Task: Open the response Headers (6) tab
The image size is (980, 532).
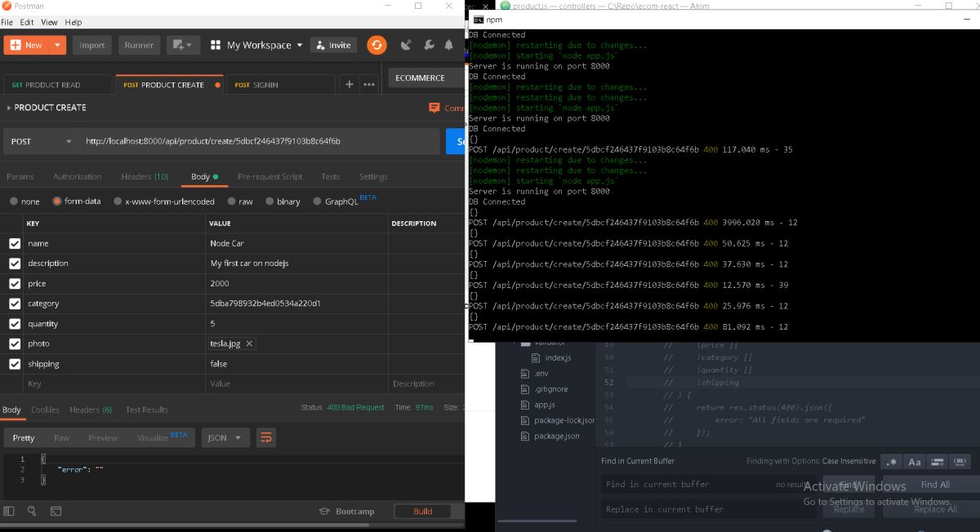Action: point(91,410)
